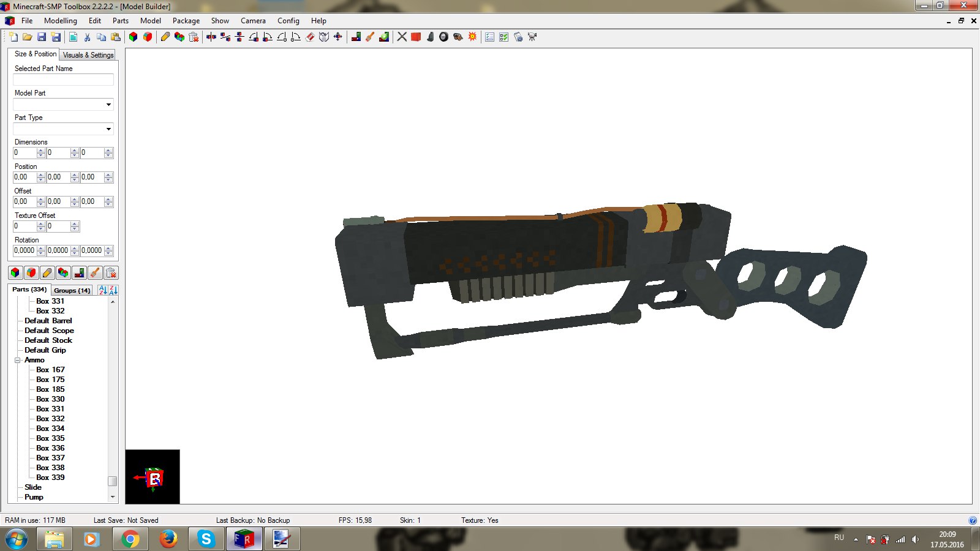Click the first Position stepper arrows
Screen dimensions: 980x551
(41, 178)
